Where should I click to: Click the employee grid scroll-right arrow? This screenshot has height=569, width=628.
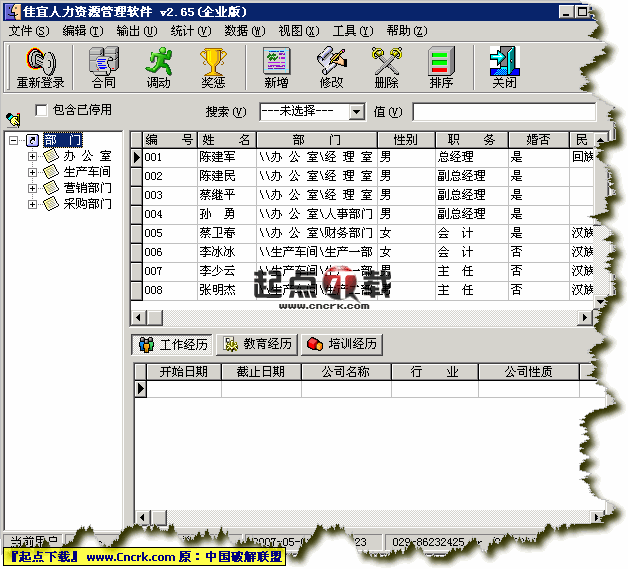click(x=584, y=318)
